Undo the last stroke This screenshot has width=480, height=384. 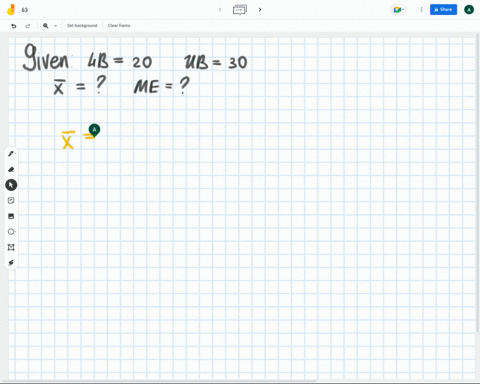pyautogui.click(x=14, y=26)
